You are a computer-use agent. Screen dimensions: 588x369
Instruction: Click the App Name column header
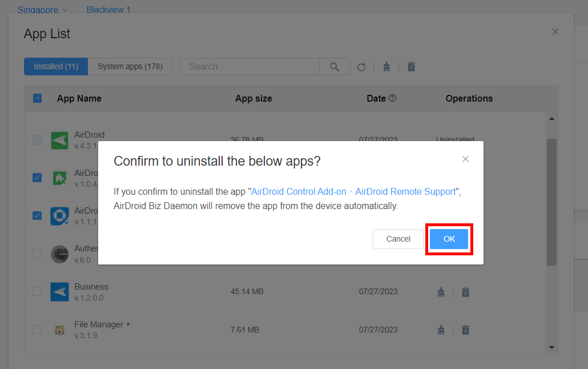79,98
